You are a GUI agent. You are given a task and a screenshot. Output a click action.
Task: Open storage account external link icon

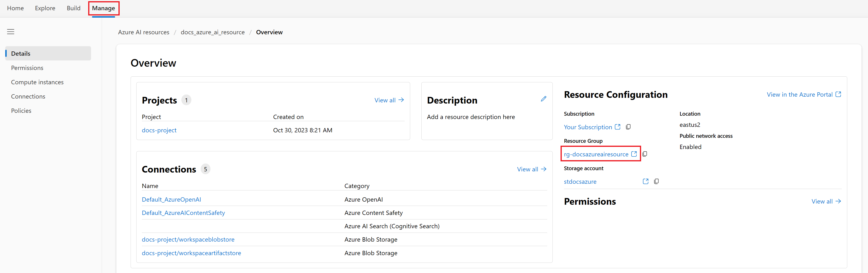646,181
